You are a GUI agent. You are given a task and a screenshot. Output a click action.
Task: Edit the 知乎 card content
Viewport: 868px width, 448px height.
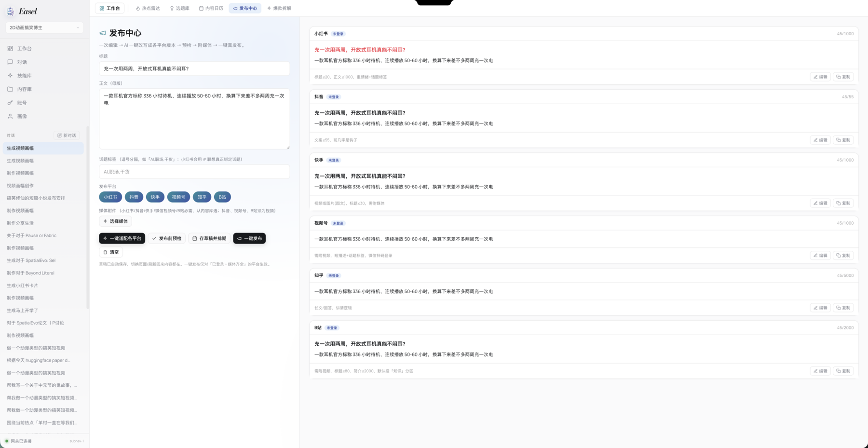click(820, 308)
